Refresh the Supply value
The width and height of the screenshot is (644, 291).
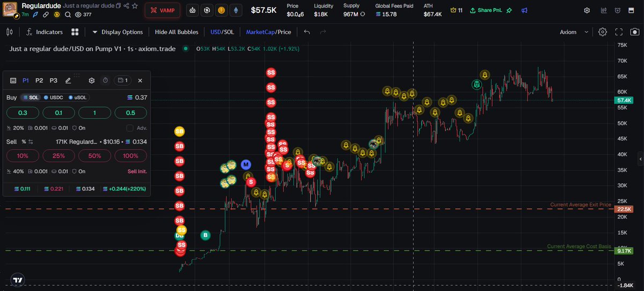click(363, 14)
